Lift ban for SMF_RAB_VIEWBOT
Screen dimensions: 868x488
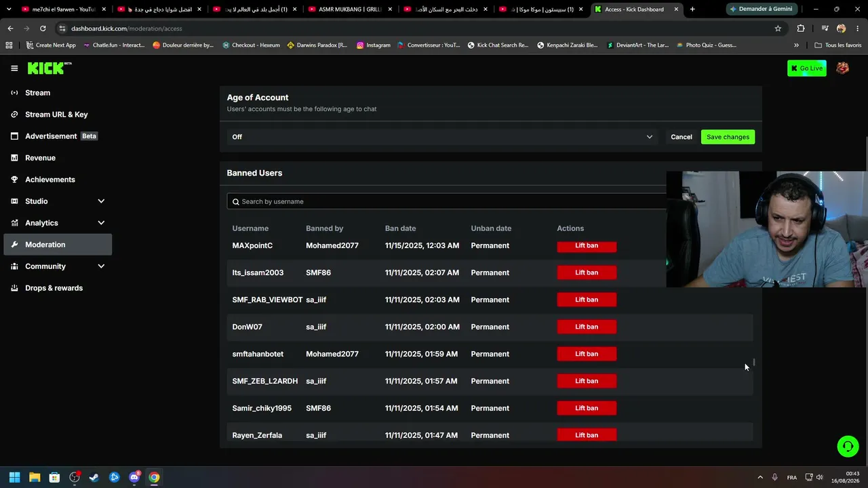[587, 300]
